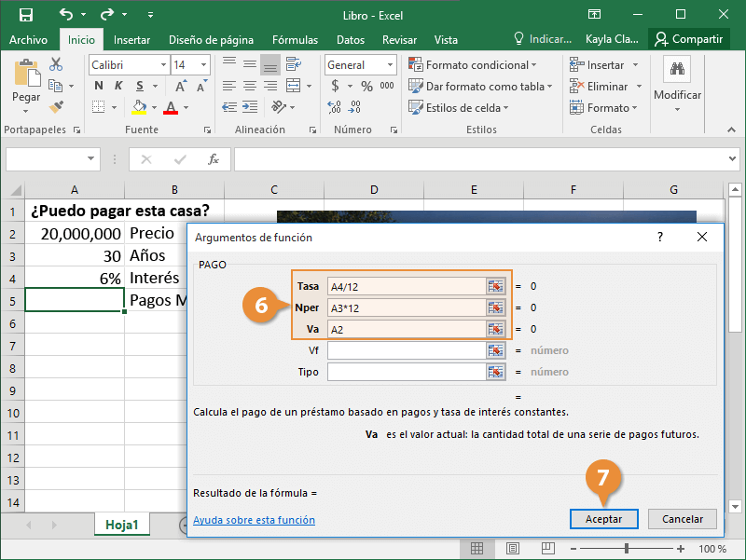Click the Format Painter brush icon

click(x=56, y=107)
